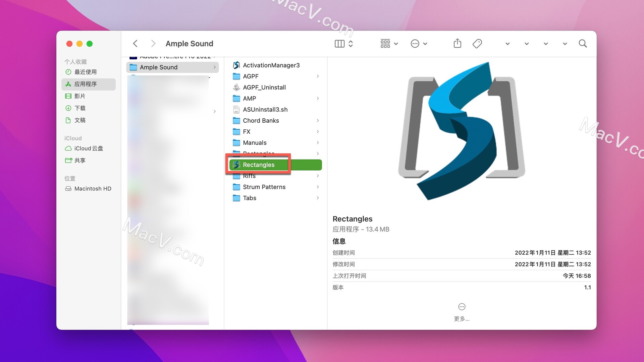This screenshot has width=644, height=362.
Task: Click the ActivationManager3 item icon
Action: click(x=236, y=65)
